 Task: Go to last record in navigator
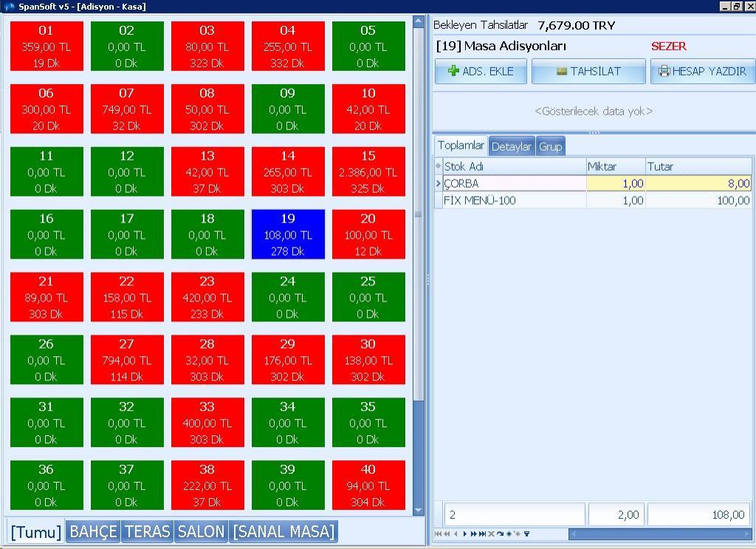(482, 533)
